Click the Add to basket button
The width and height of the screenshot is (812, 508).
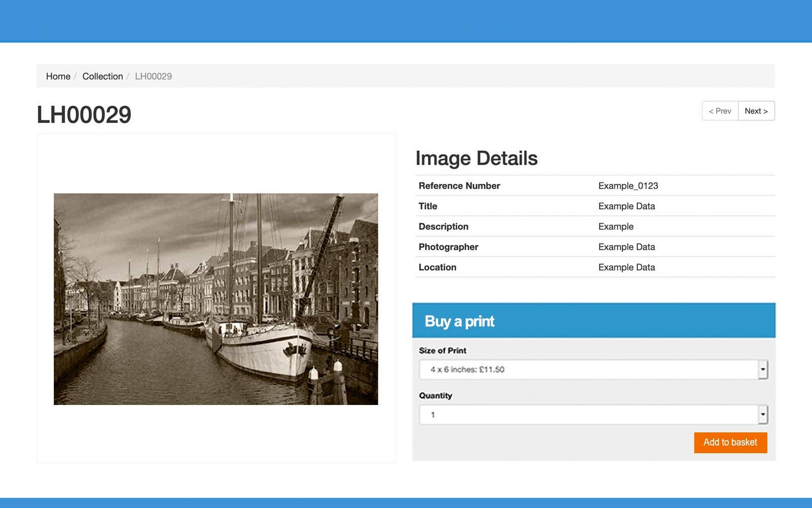click(730, 442)
